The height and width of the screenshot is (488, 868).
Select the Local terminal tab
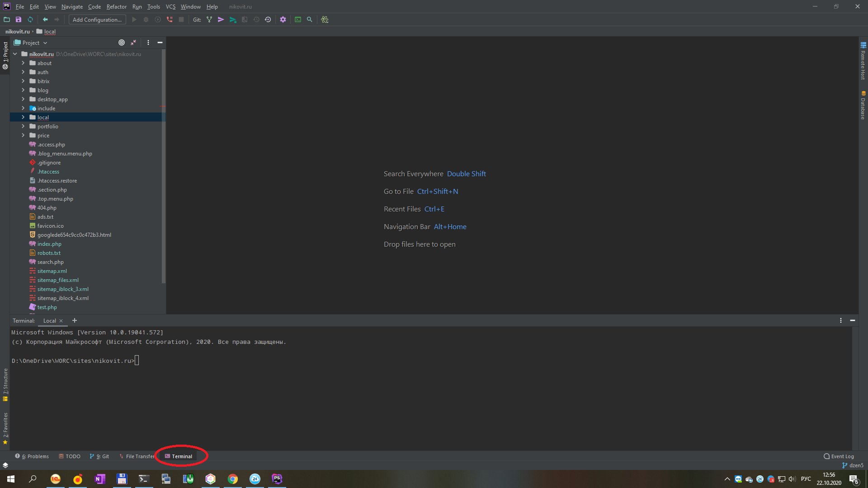(x=50, y=321)
